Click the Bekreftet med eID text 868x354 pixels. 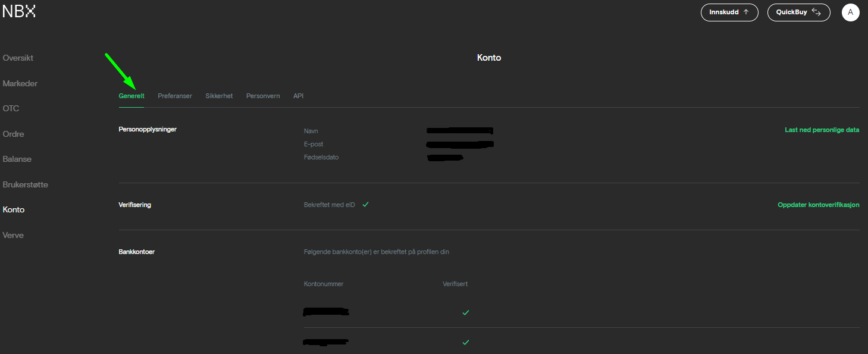click(330, 205)
